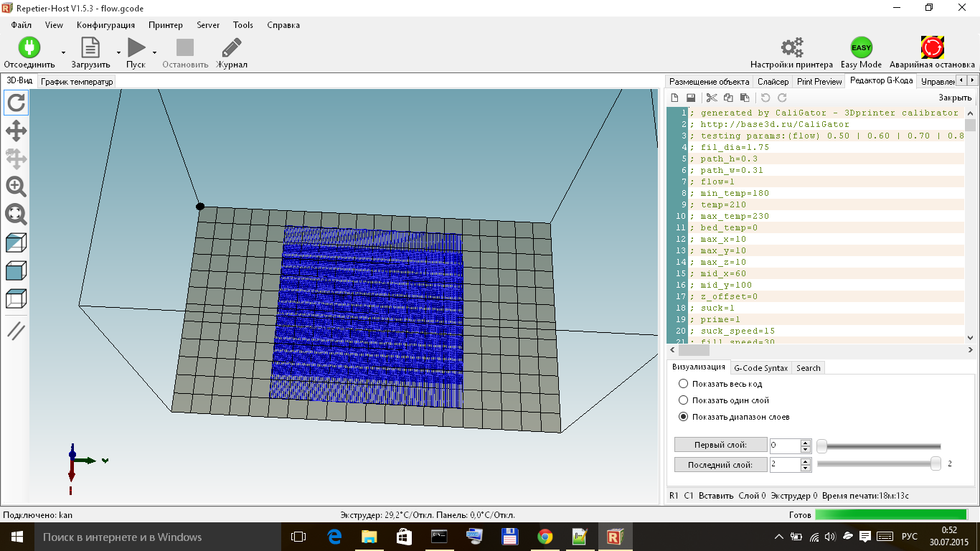Image resolution: width=980 pixels, height=551 pixels.
Task: Select the rotate view tool
Action: coord(17,103)
